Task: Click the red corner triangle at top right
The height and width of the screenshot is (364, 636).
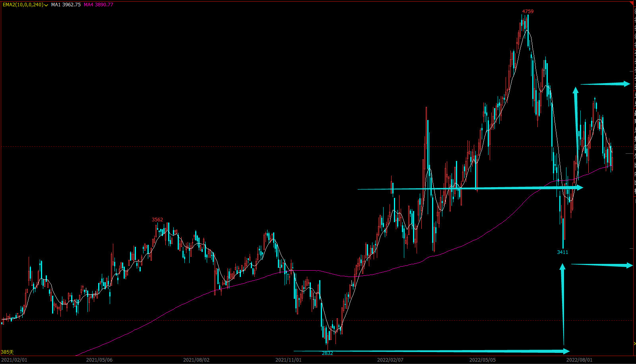Action: pyautogui.click(x=632, y=3)
